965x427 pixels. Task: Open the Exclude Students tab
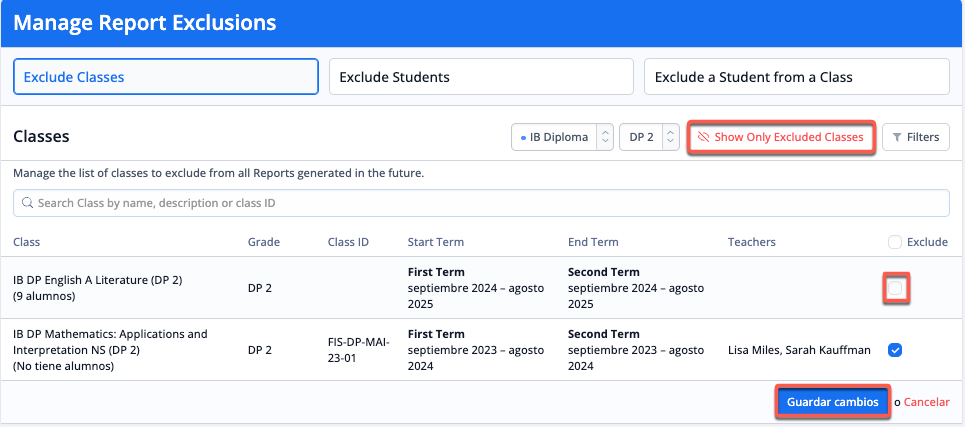[481, 76]
